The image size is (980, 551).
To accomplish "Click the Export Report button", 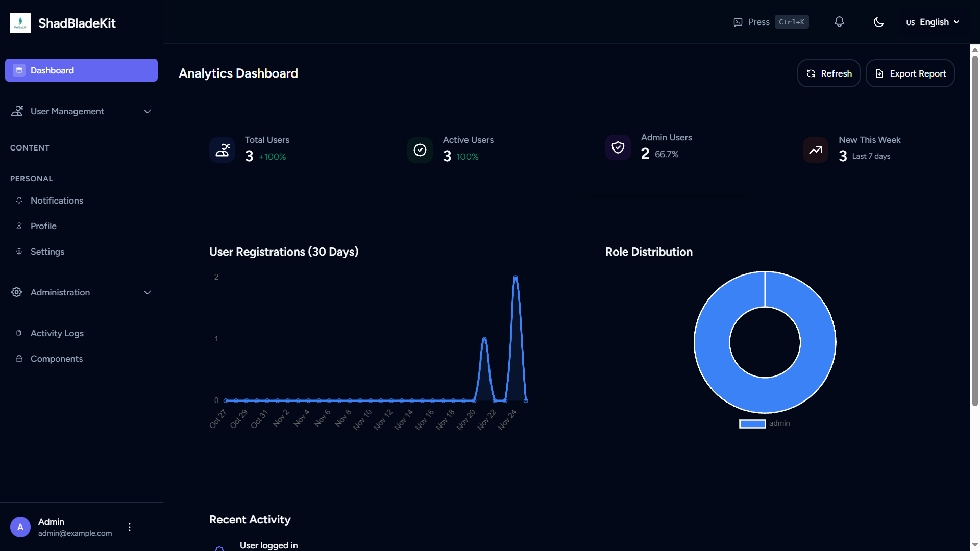I will click(x=910, y=73).
